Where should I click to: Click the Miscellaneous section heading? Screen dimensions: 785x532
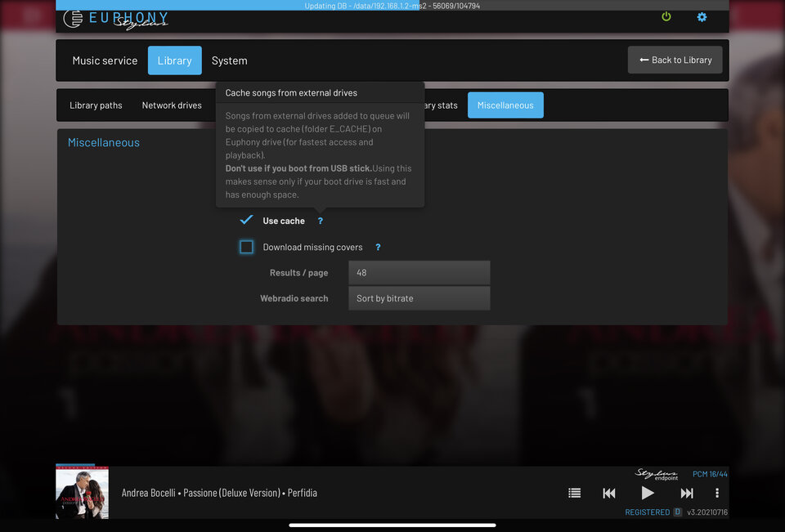(104, 143)
